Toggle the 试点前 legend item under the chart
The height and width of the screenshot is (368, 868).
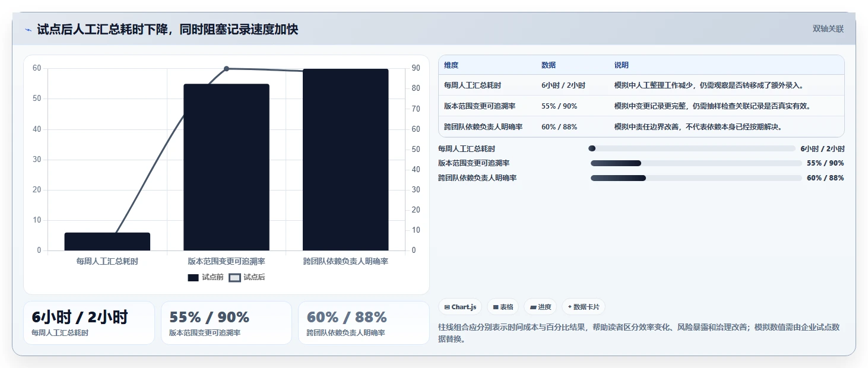[x=205, y=277]
